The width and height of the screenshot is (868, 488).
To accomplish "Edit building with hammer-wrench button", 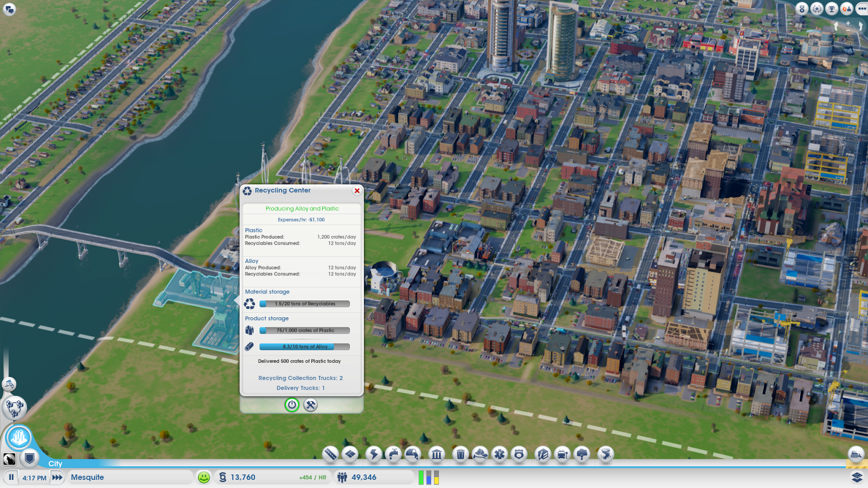I will point(310,404).
